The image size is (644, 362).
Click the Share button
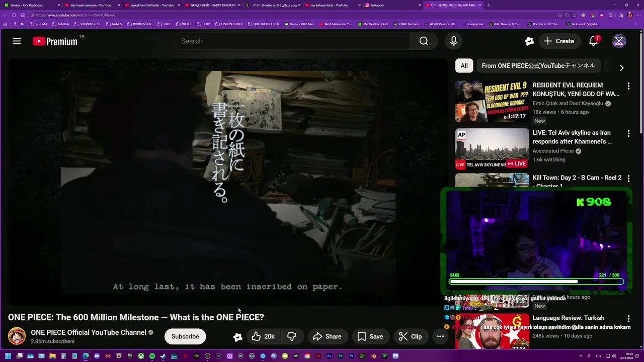click(x=327, y=336)
